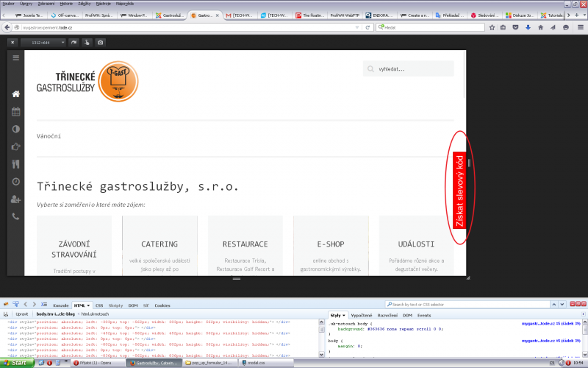Click the chat bubble toolbar icon
The image size is (588, 368).
[566, 27]
